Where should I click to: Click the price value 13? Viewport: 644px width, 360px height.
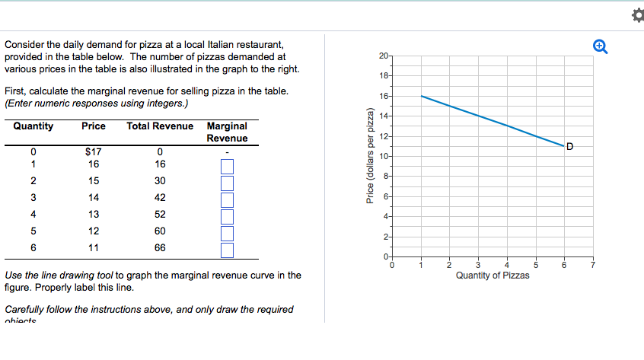point(94,215)
